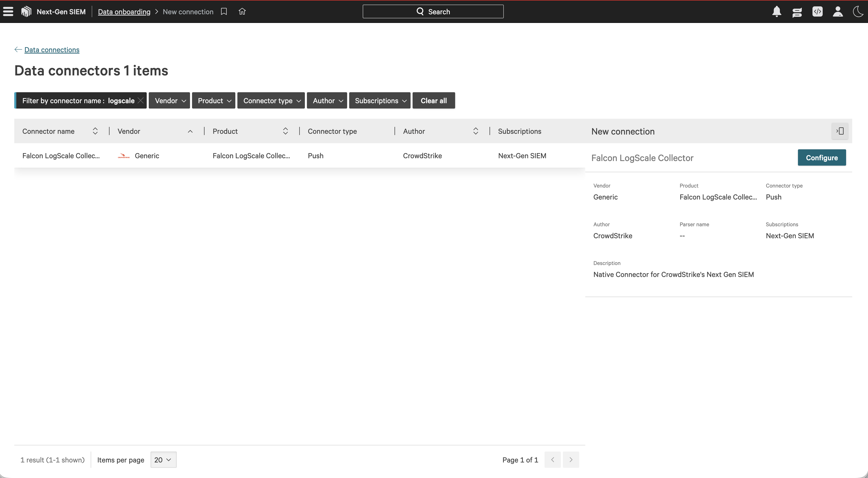
Task: Click the CrowdStrike author cell in table
Action: click(x=422, y=156)
